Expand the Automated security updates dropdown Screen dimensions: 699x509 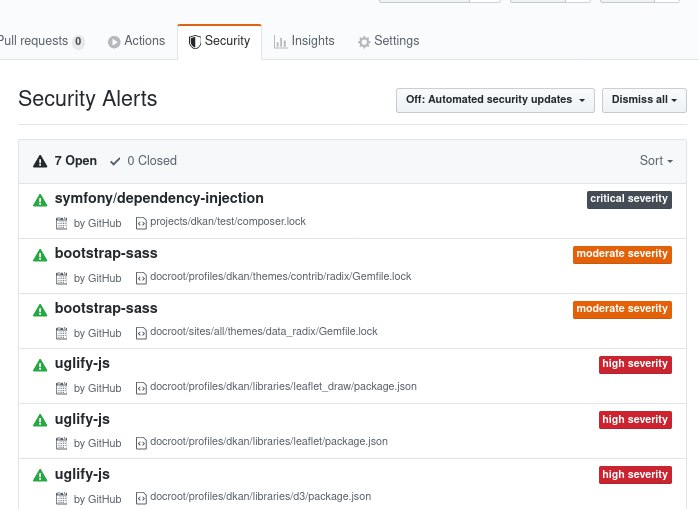(x=495, y=100)
